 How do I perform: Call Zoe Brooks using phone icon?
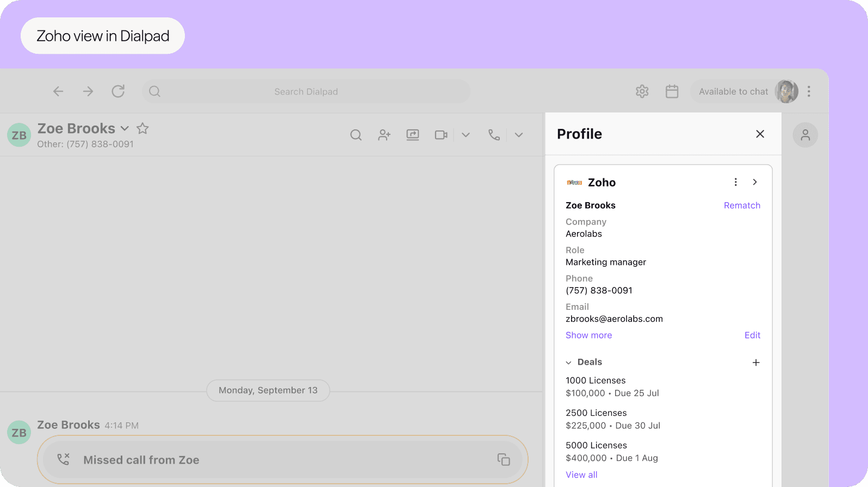click(494, 135)
